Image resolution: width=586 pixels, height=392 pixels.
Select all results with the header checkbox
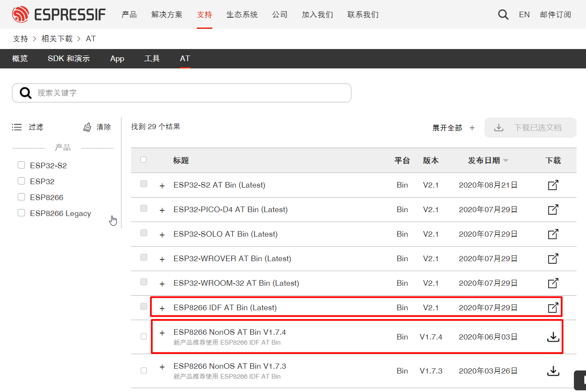(x=143, y=159)
